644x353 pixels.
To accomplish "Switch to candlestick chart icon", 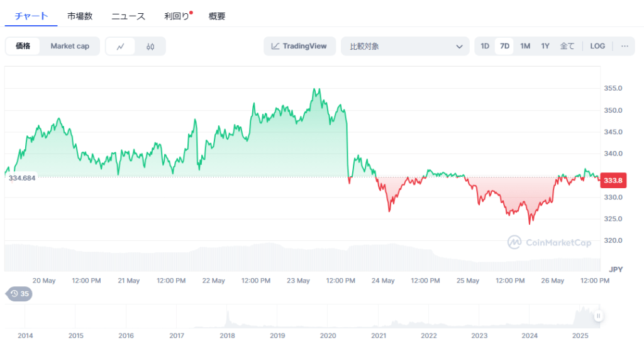I will click(150, 46).
